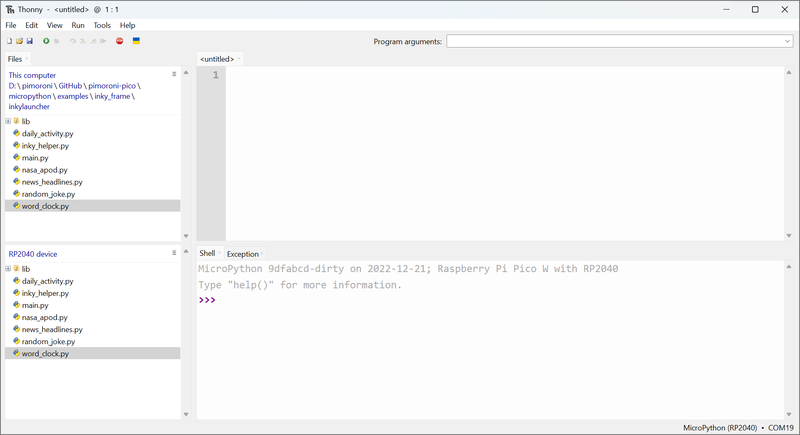Open the This computer panel menu icon
Viewport: 800px width, 435px height.
174,75
